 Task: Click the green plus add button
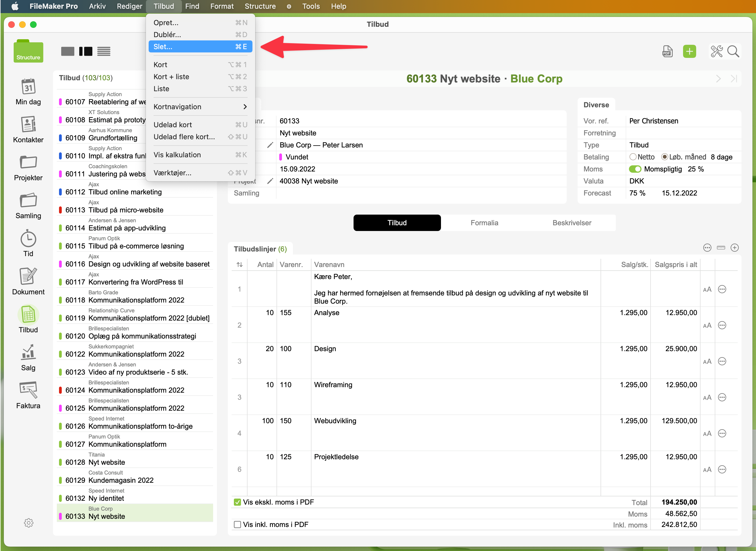(x=689, y=51)
